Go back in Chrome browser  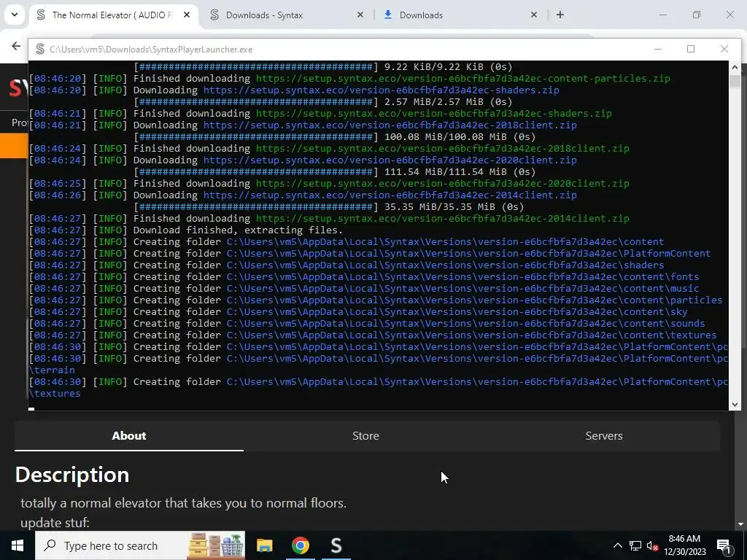pyautogui.click(x=16, y=46)
